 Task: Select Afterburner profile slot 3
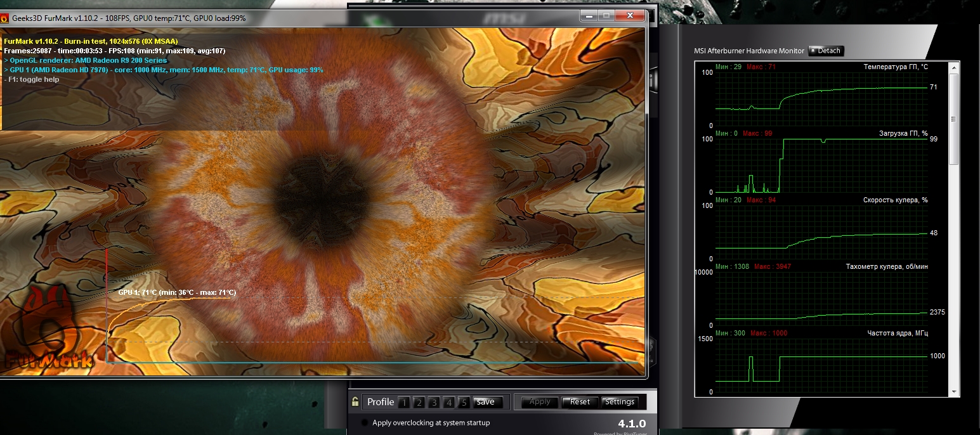(x=434, y=402)
